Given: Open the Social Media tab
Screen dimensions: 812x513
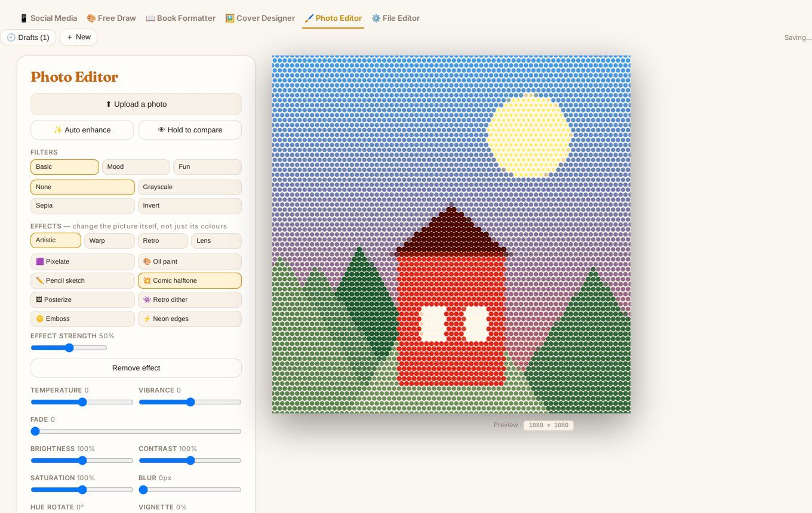Looking at the screenshot, I should point(48,18).
